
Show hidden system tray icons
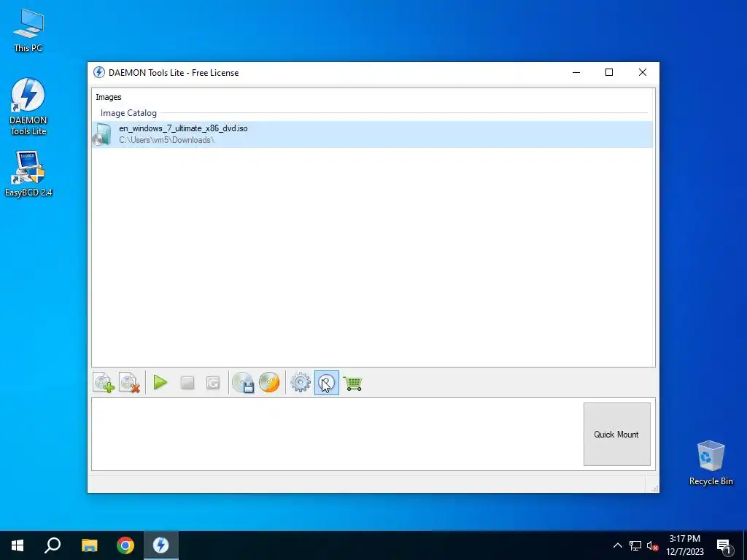[x=617, y=545]
